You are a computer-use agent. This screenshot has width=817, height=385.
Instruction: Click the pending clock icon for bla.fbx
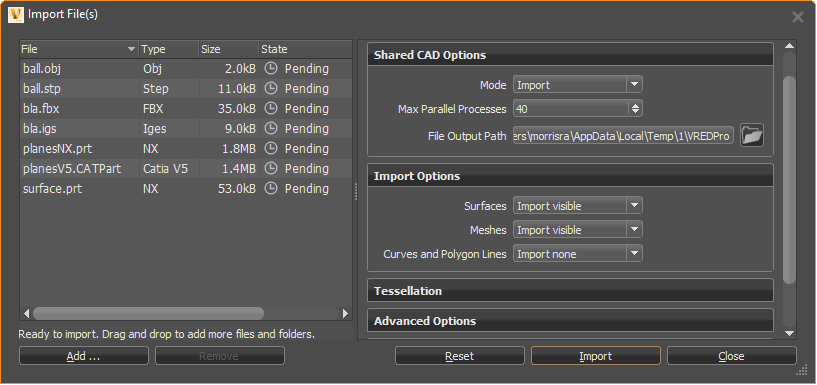pos(270,108)
